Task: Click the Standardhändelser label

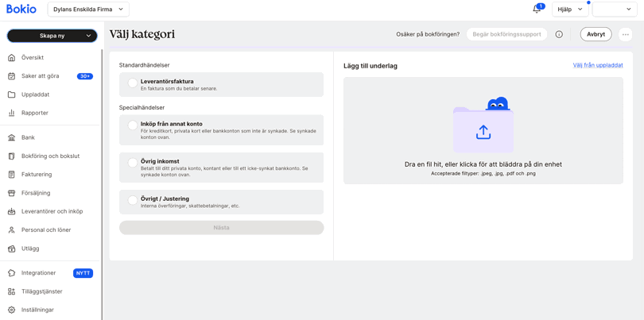Action: (144, 65)
